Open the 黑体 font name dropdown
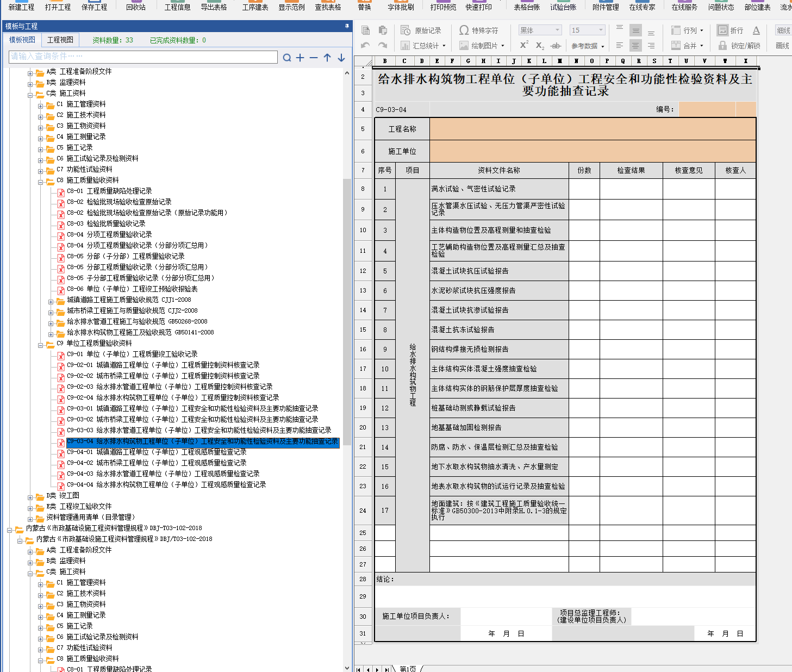 [540, 30]
